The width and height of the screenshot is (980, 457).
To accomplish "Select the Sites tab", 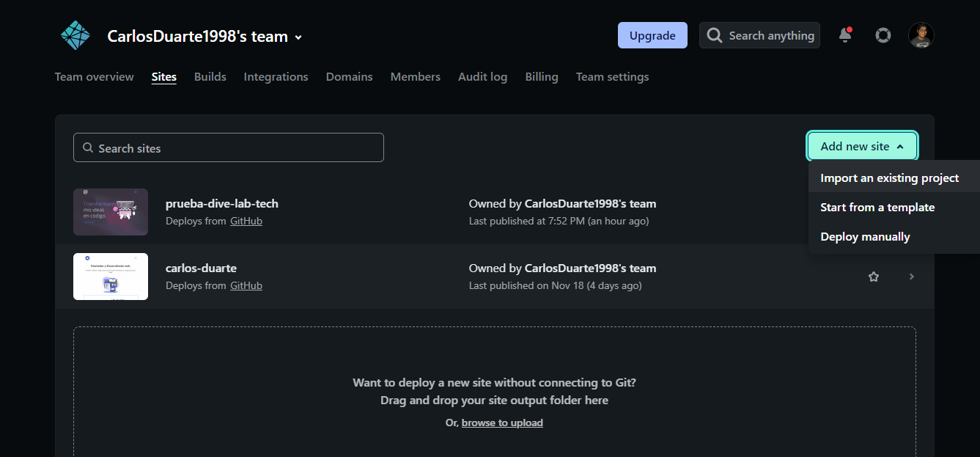I will (164, 76).
